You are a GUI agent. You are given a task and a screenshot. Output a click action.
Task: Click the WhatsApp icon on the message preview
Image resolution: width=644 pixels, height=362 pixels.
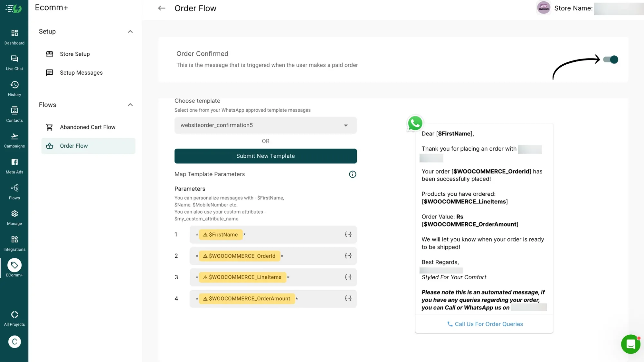(x=415, y=123)
